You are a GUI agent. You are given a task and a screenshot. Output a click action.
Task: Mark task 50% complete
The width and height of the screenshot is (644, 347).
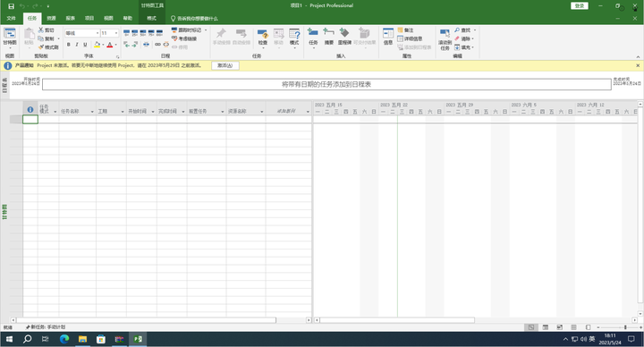click(143, 33)
